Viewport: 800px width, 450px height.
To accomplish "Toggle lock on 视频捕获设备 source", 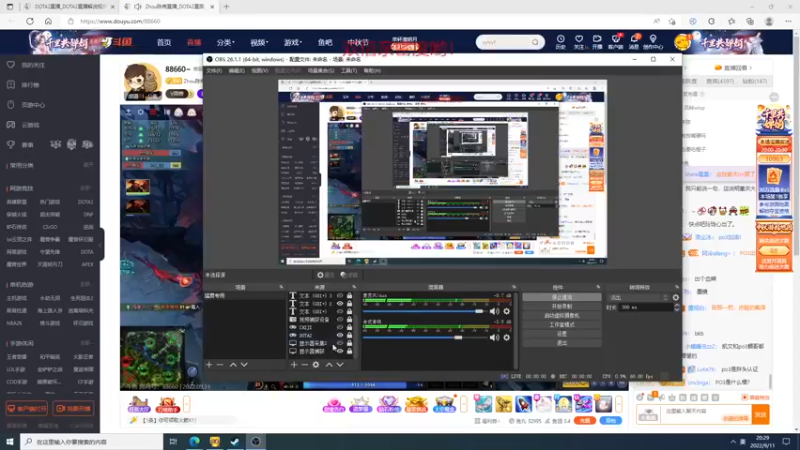I will click(349, 319).
